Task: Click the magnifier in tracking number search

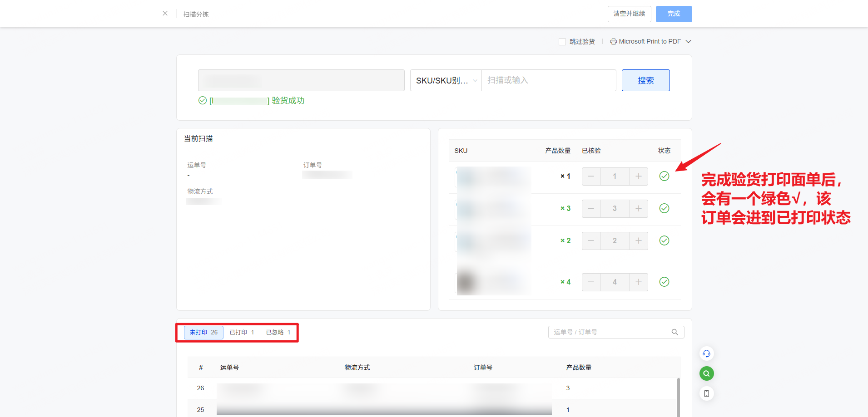Action: tap(675, 332)
